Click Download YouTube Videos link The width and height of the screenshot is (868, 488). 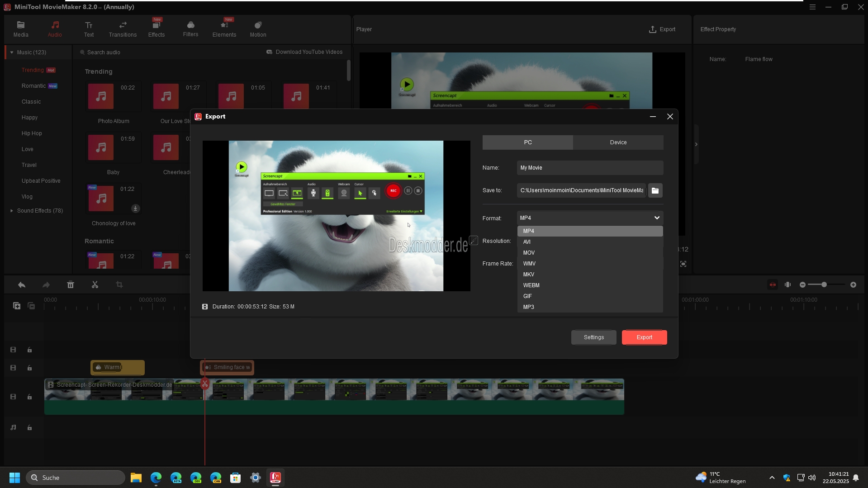[304, 52]
